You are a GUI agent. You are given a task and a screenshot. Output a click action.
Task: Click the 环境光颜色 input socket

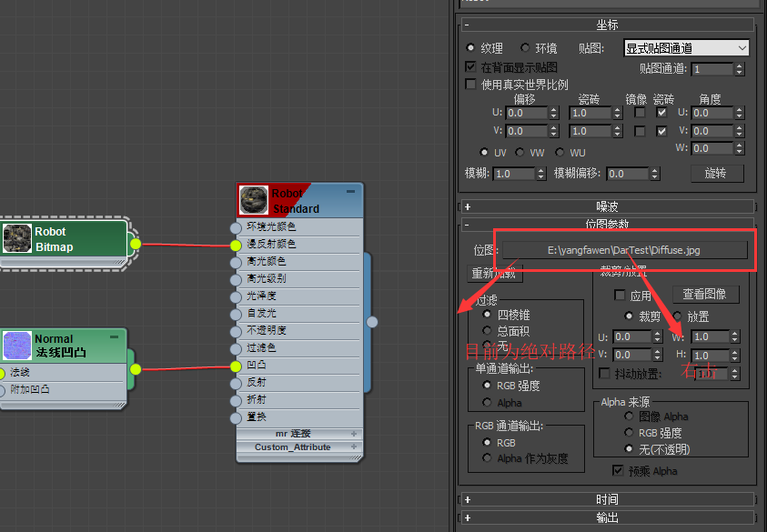(x=236, y=227)
